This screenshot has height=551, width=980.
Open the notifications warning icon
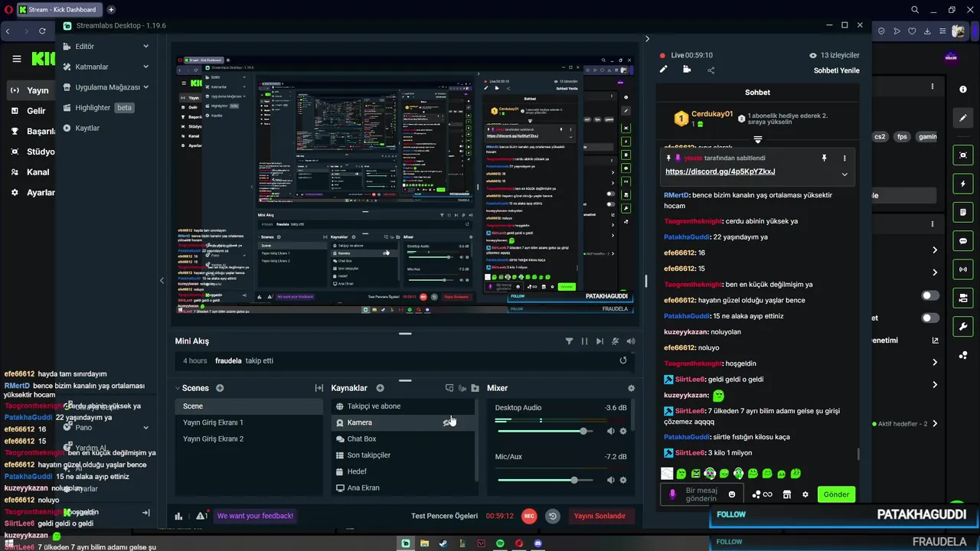[x=202, y=516]
